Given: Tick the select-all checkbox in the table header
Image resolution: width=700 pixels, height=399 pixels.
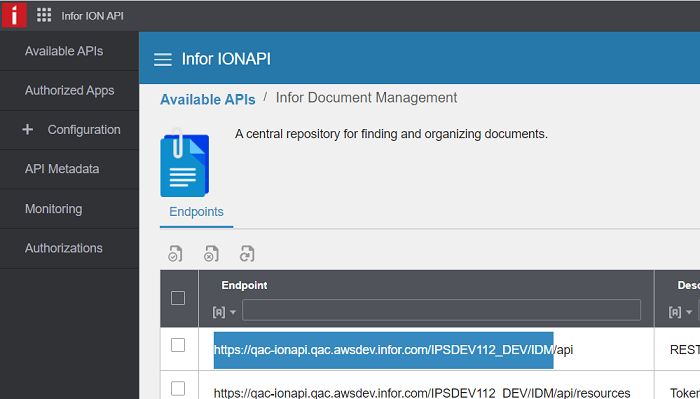Looking at the screenshot, I should (178, 298).
